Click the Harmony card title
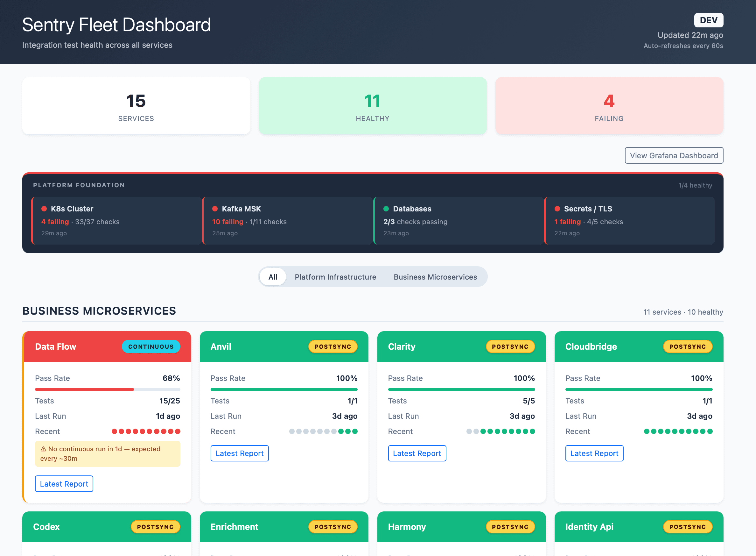756x556 pixels. point(407,527)
